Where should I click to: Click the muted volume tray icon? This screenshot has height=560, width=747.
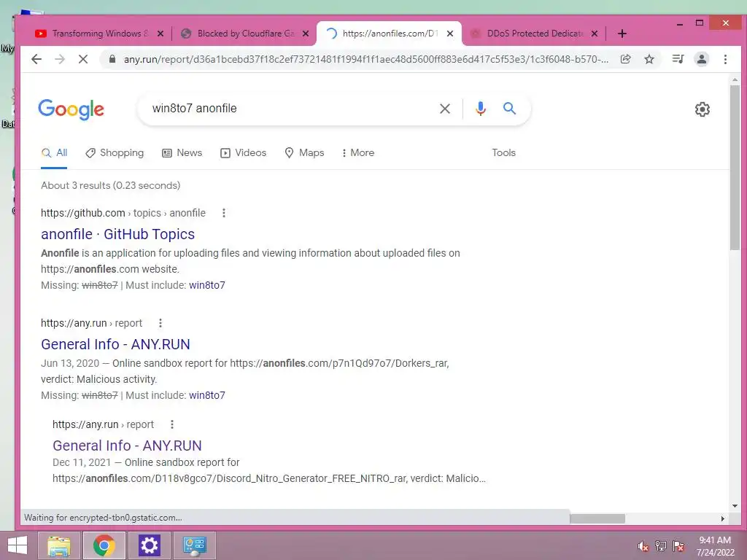click(x=643, y=546)
